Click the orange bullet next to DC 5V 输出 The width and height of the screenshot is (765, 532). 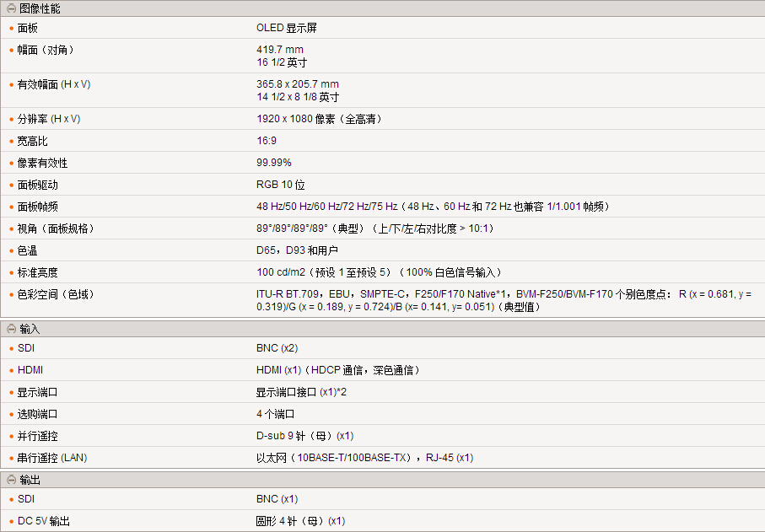[11, 522]
